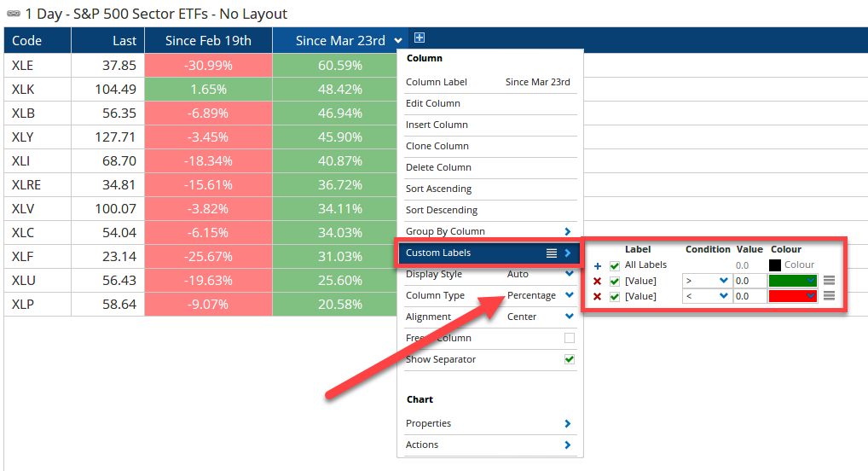The width and height of the screenshot is (868, 471).
Task: Select Edit Column menu item
Action: pos(490,103)
